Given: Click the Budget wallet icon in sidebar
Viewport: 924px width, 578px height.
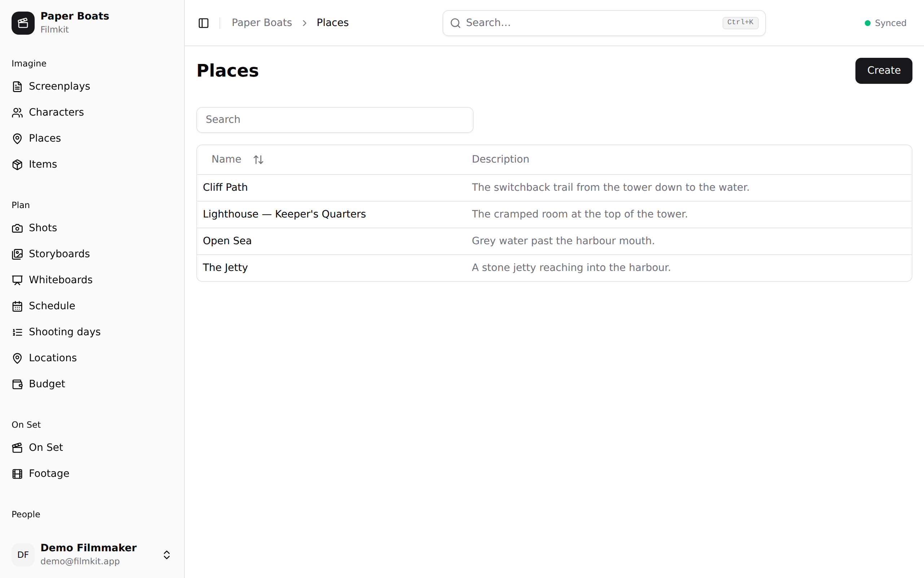Looking at the screenshot, I should 17,384.
